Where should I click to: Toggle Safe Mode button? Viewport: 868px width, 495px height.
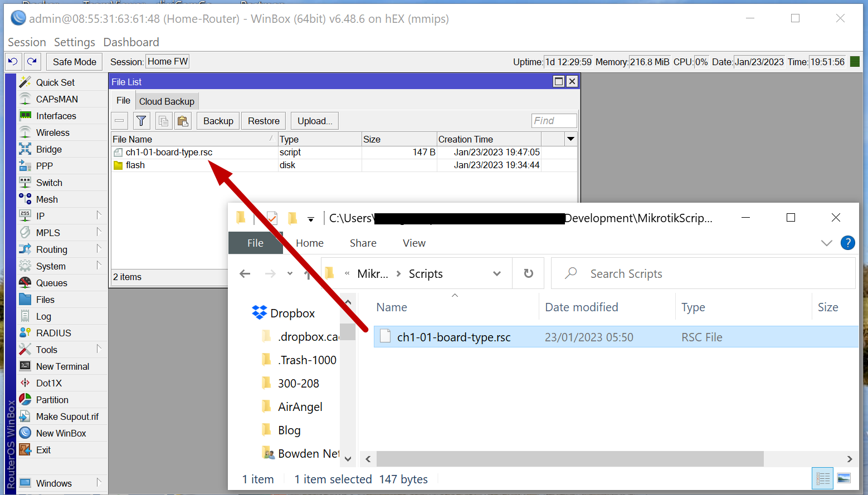[x=74, y=62]
